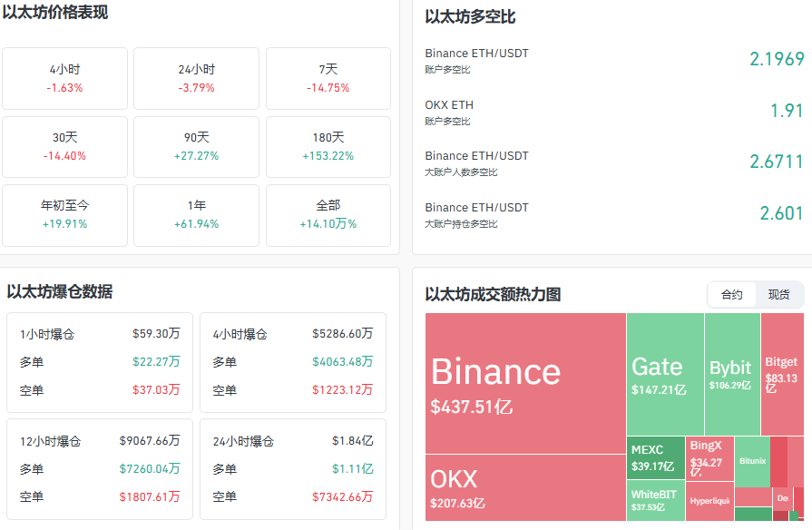Open the 24小时 price performance card

coord(196,78)
